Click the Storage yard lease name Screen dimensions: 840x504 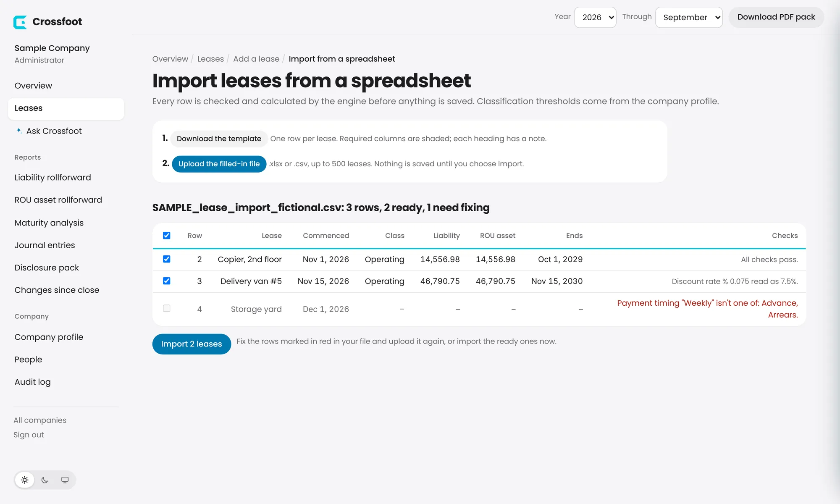(256, 309)
